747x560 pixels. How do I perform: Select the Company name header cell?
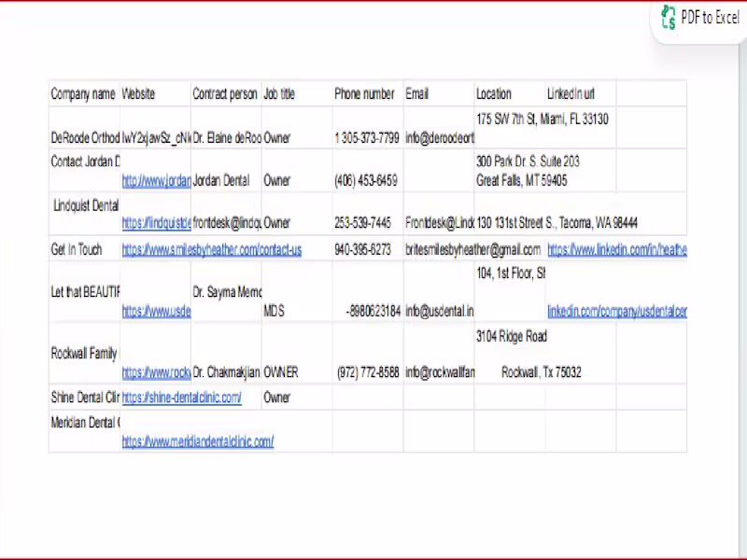pyautogui.click(x=84, y=94)
